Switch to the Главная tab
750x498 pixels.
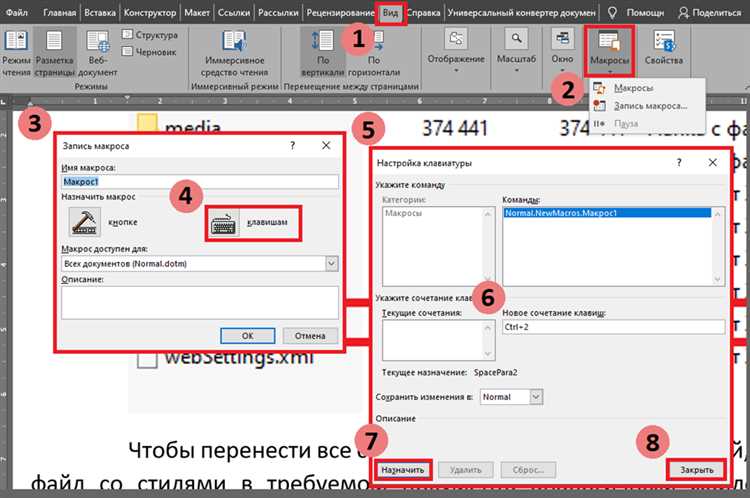59,13
